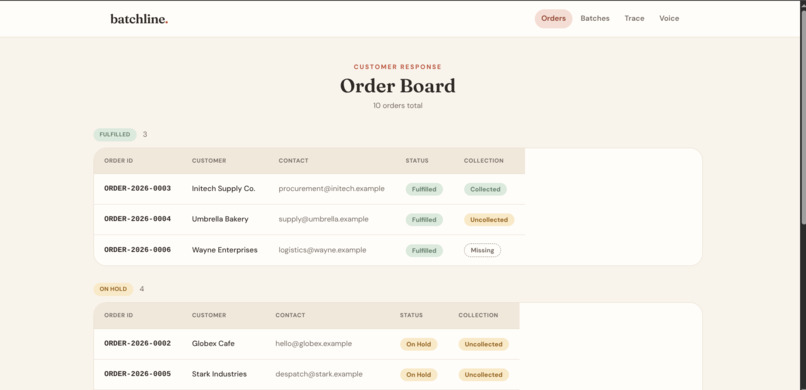The image size is (806, 390).
Task: Open order ORDER-2026-0005
Action: [137, 374]
